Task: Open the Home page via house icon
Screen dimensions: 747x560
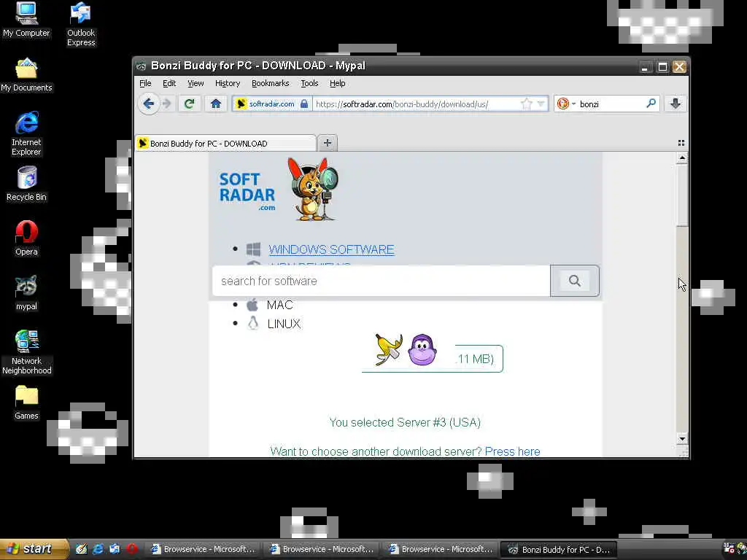Action: coord(216,104)
